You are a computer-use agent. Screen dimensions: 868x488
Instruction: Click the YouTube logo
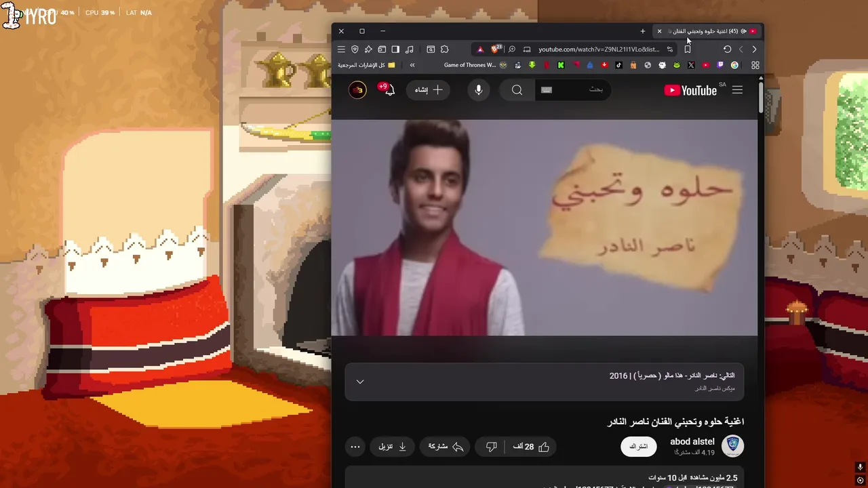click(x=690, y=90)
